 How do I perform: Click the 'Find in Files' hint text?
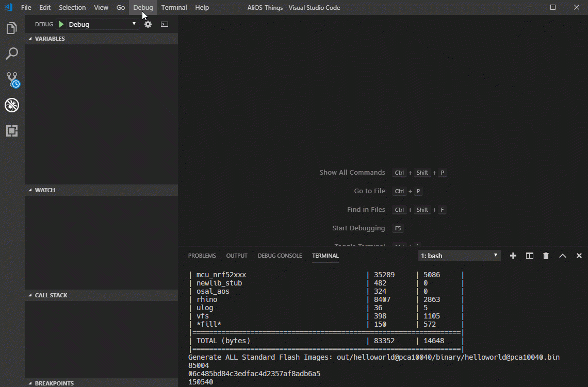[x=366, y=209]
